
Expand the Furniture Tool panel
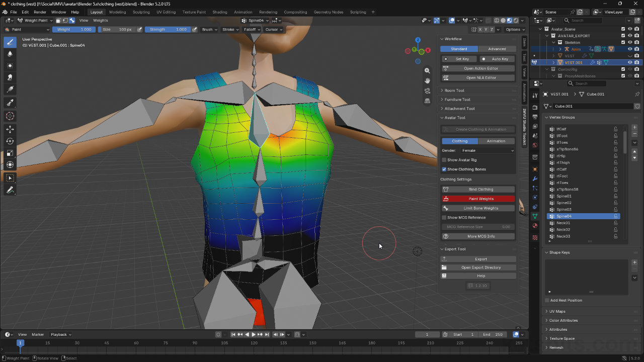(x=478, y=100)
